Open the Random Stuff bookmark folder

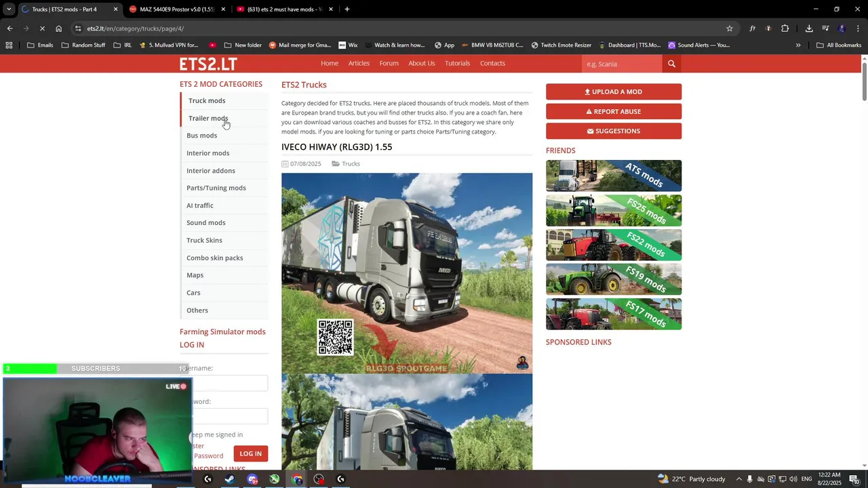tap(83, 45)
